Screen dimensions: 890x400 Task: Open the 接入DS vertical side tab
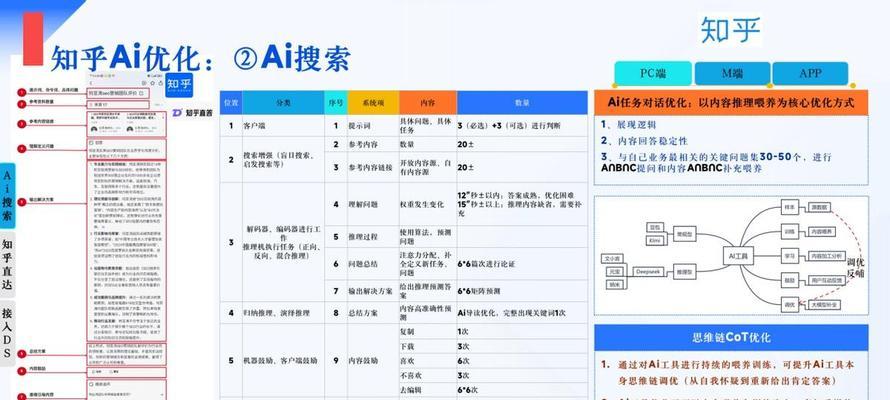click(7, 333)
